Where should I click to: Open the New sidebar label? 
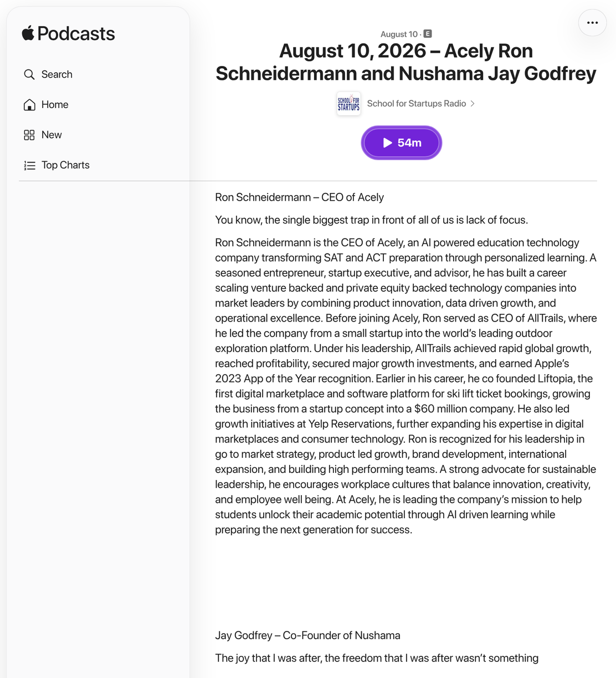[52, 135]
